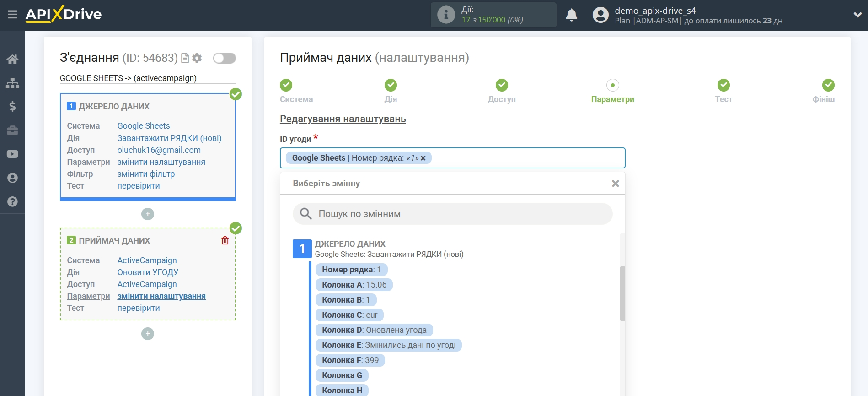The height and width of the screenshot is (396, 868).
Task: Open the video tutorials icon
Action: [12, 154]
